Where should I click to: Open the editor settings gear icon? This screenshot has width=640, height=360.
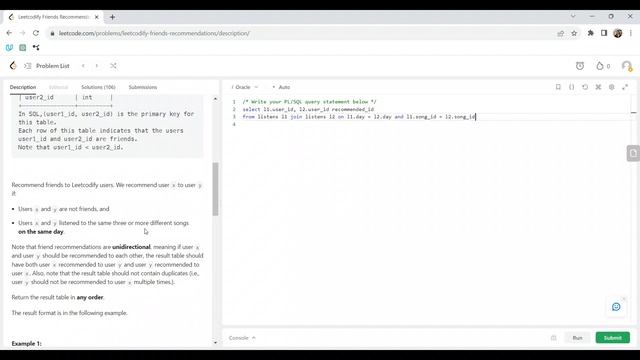(x=611, y=87)
